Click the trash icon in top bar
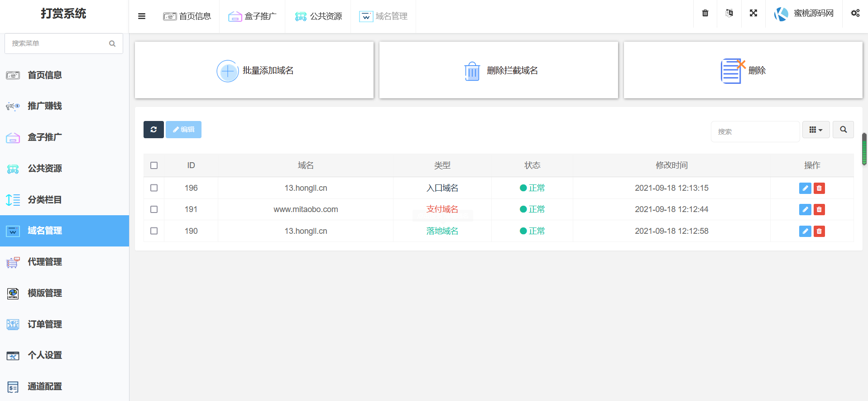Viewport: 868px width, 401px height. pyautogui.click(x=705, y=13)
